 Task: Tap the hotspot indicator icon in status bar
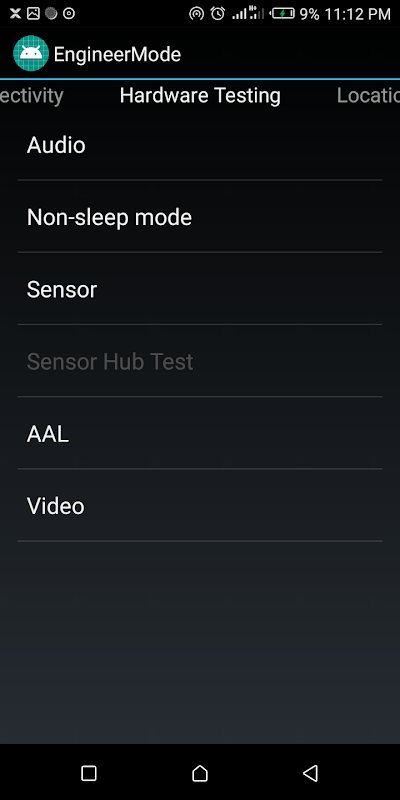point(196,14)
